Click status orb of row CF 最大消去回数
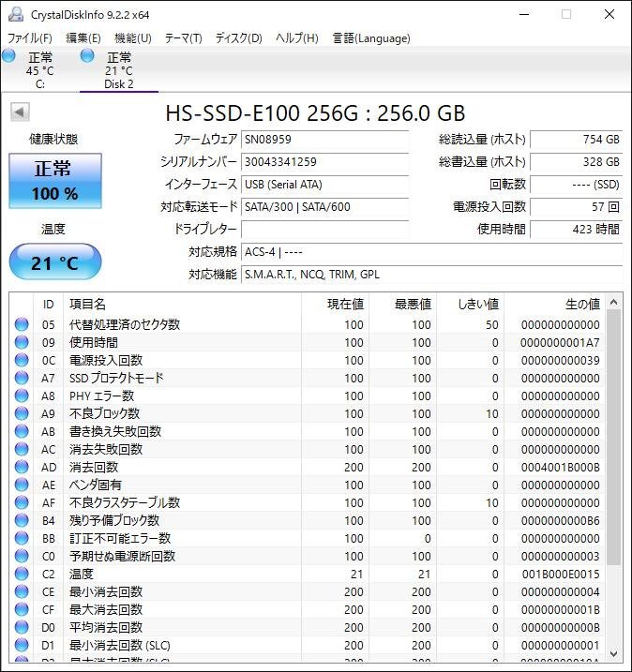Viewport: 632px width, 672px height. click(x=22, y=609)
